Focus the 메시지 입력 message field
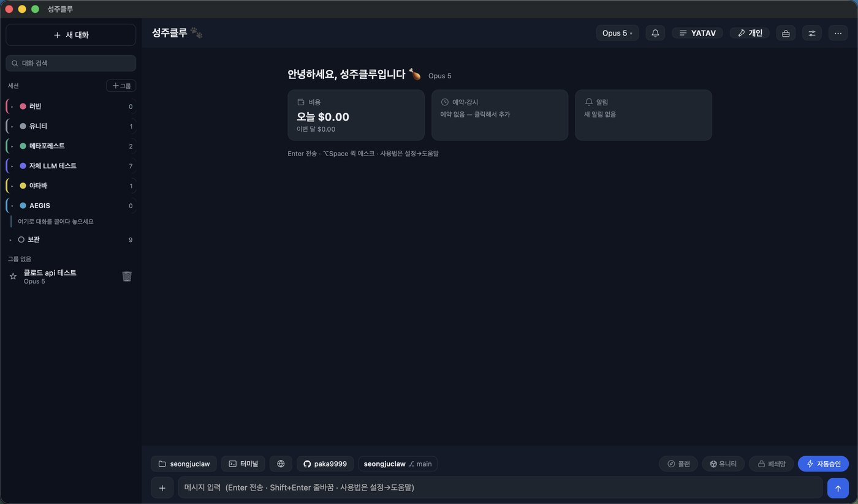858x504 pixels. point(500,487)
